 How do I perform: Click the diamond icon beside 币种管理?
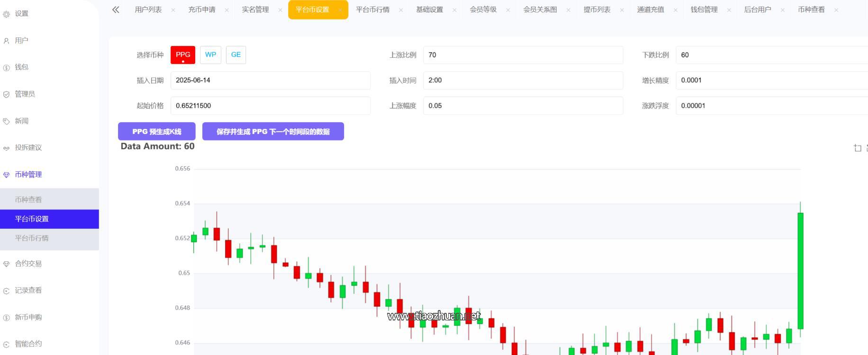tap(6, 175)
